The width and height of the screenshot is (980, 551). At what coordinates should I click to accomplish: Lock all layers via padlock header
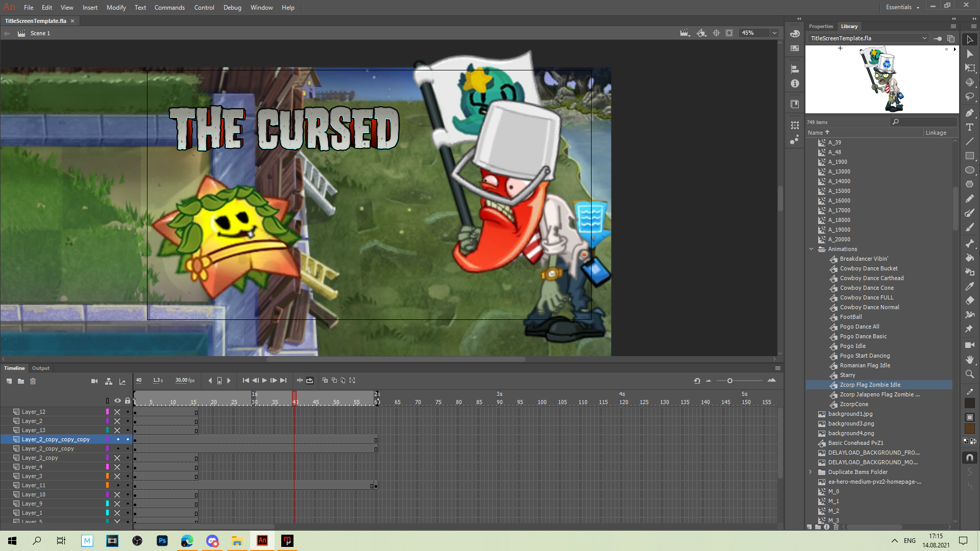tap(128, 400)
